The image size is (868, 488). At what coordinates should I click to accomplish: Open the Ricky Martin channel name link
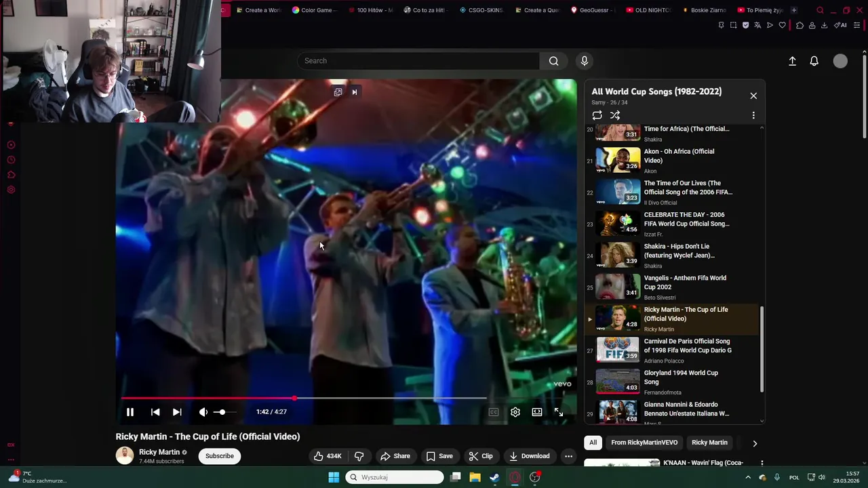[x=159, y=452]
